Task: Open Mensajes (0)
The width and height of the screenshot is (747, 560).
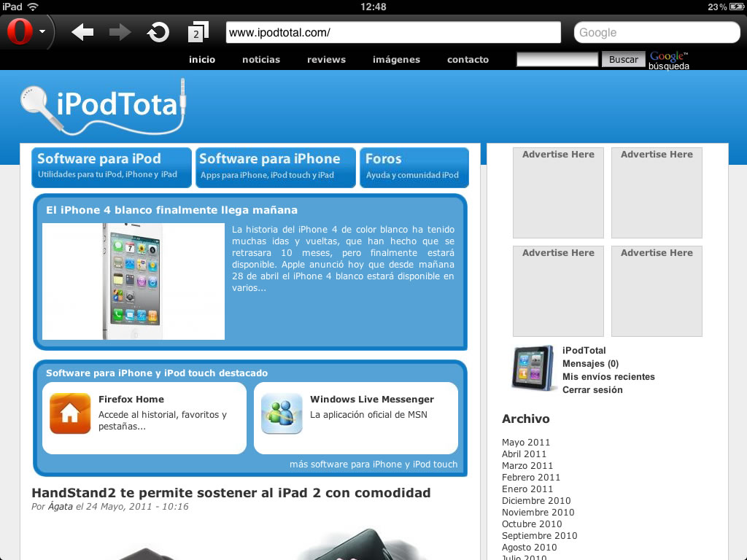Action: (590, 363)
